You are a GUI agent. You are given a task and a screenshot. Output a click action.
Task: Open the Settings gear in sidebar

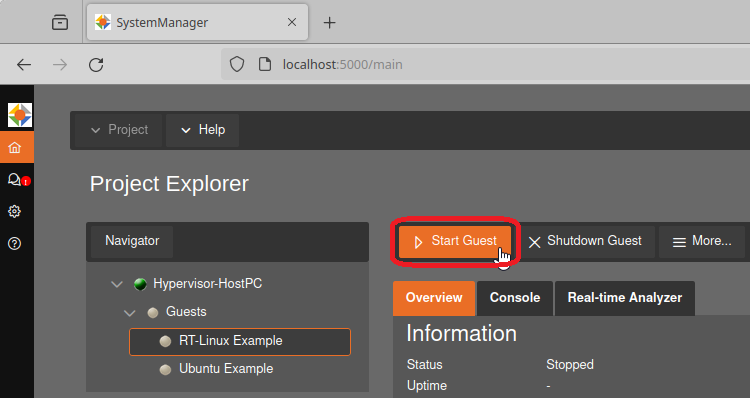click(x=14, y=211)
